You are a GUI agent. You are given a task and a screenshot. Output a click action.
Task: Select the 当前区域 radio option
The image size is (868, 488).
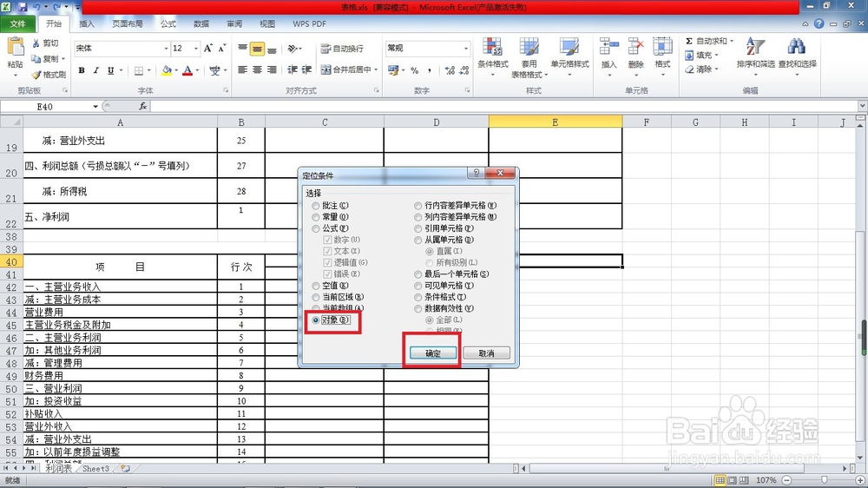[x=316, y=298]
